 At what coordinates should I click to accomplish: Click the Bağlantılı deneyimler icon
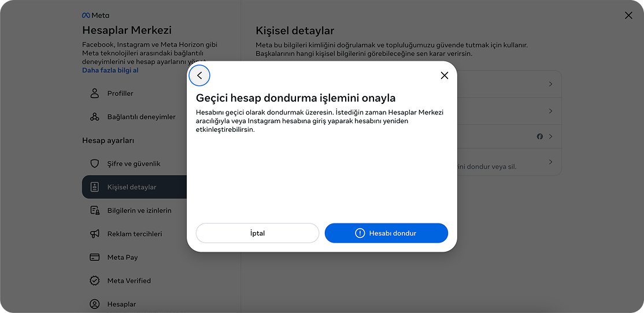click(x=95, y=117)
